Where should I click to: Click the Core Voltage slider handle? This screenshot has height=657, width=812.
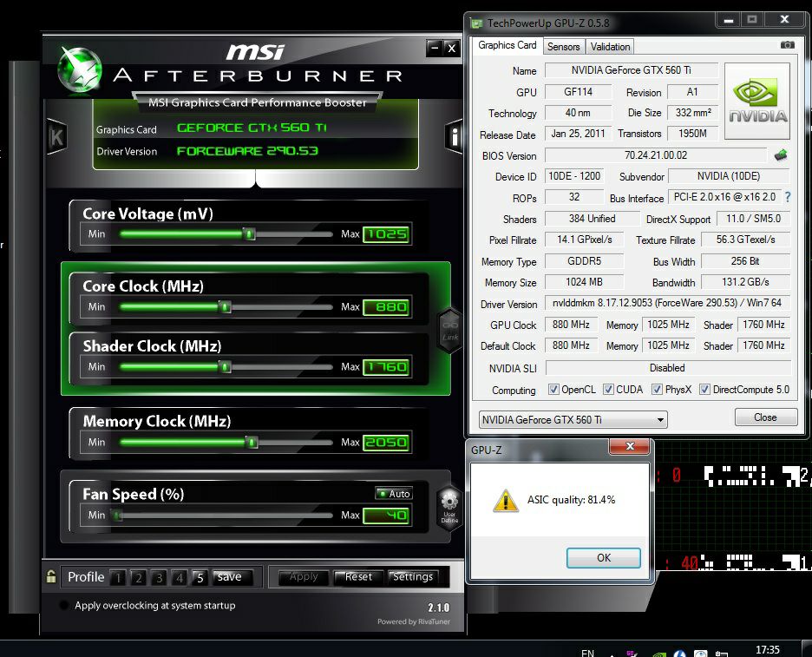tap(249, 234)
